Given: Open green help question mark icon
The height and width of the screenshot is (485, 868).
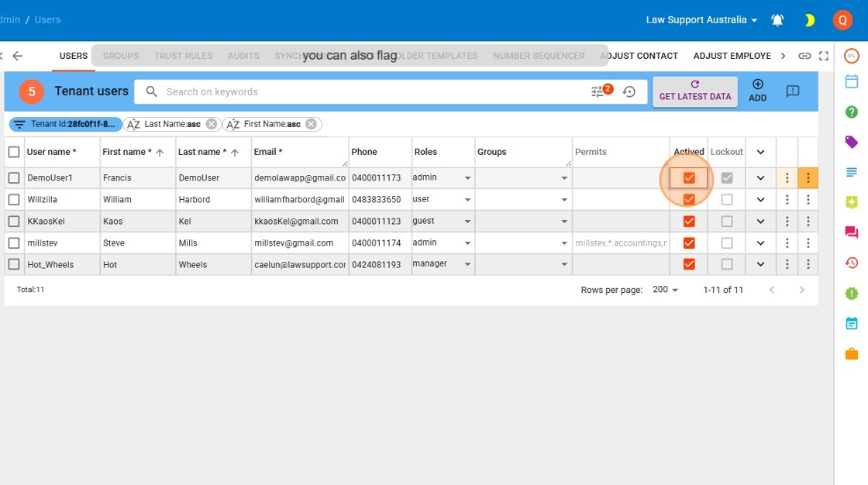Looking at the screenshot, I should tap(852, 112).
